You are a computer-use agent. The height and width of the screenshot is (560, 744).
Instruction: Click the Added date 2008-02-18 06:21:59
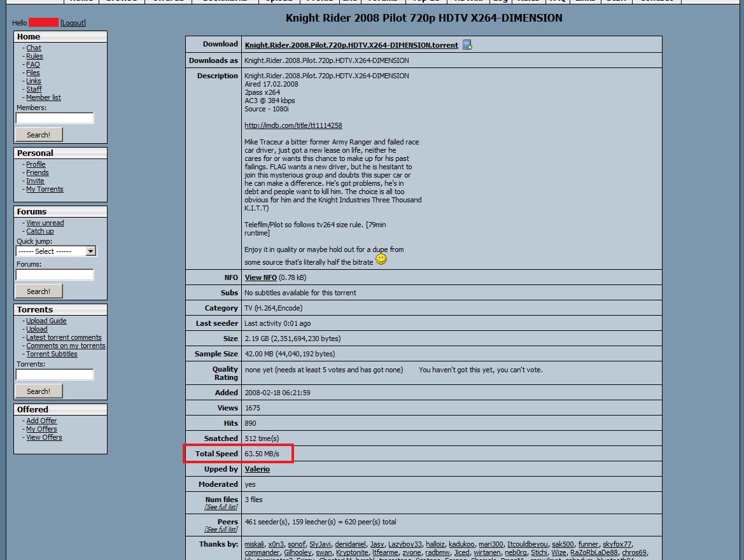(277, 393)
